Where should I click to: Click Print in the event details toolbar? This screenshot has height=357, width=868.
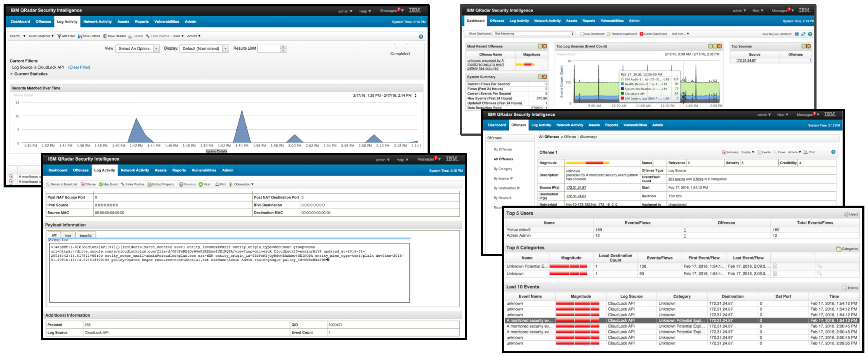[221, 185]
